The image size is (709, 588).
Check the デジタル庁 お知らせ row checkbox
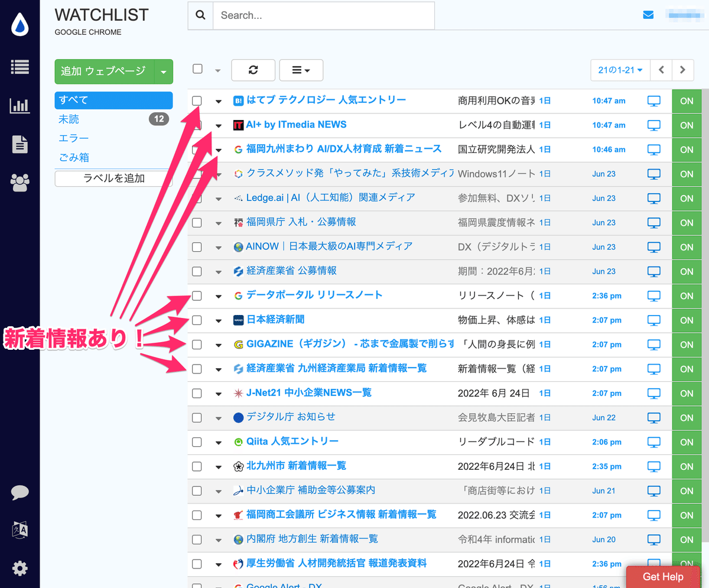[x=197, y=417]
